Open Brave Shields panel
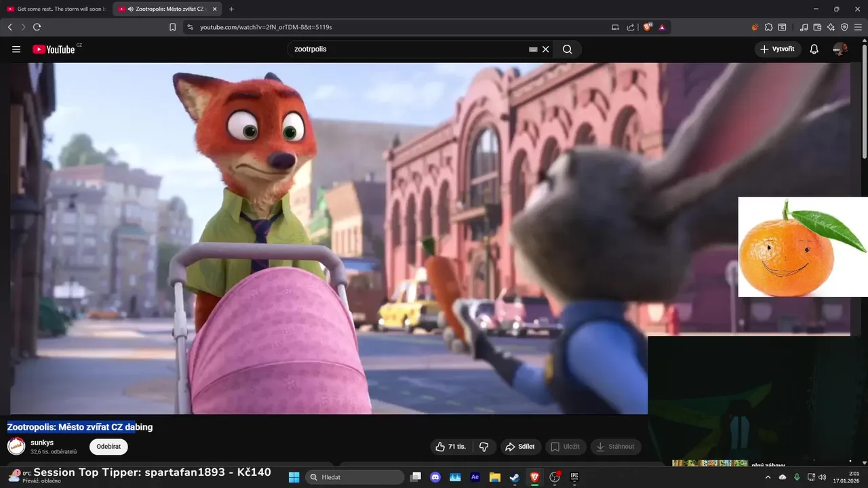Screen dimensions: 868x488 [648, 27]
